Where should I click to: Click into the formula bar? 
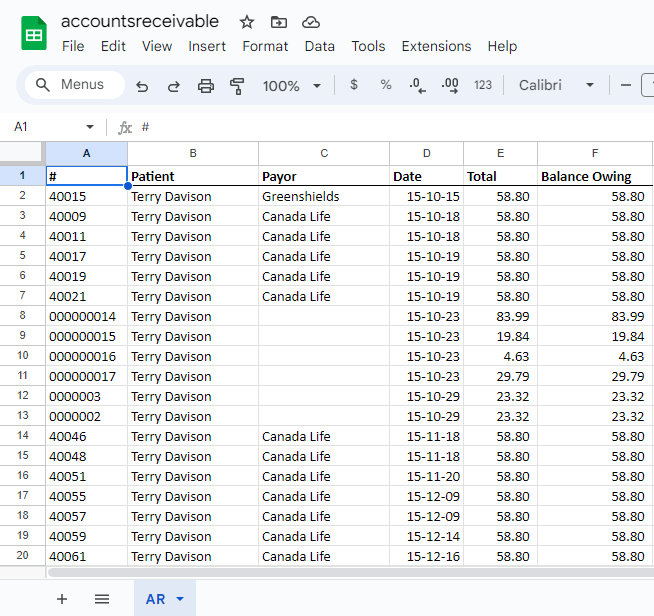point(396,127)
